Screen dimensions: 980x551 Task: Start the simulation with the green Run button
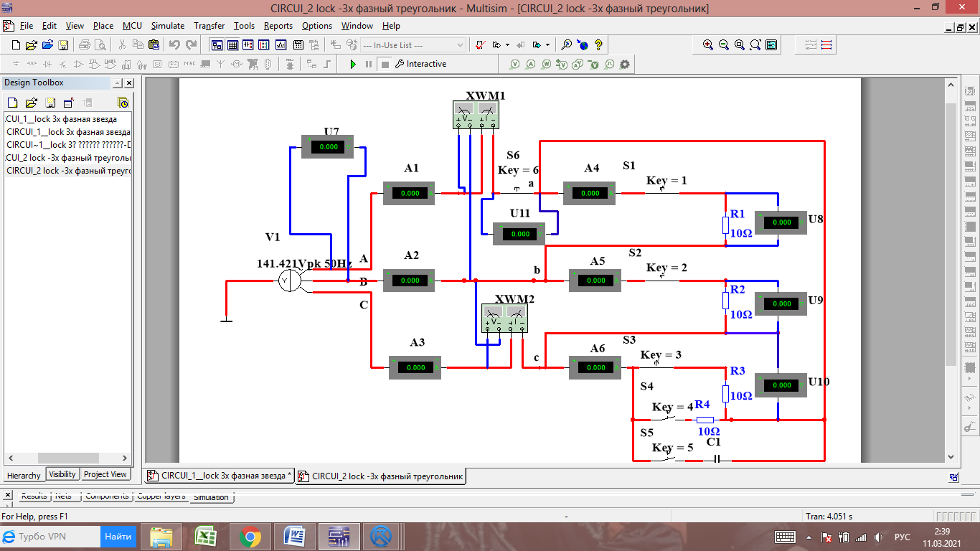tap(353, 64)
